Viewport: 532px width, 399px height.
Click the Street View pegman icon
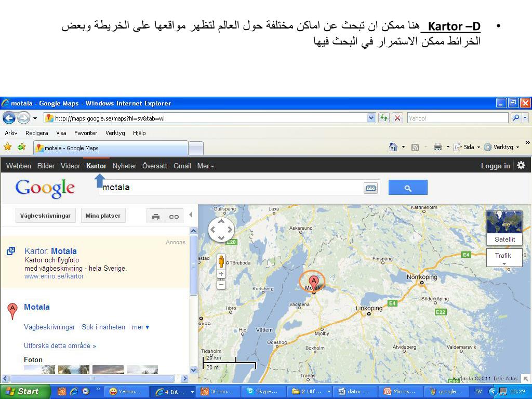tap(221, 262)
